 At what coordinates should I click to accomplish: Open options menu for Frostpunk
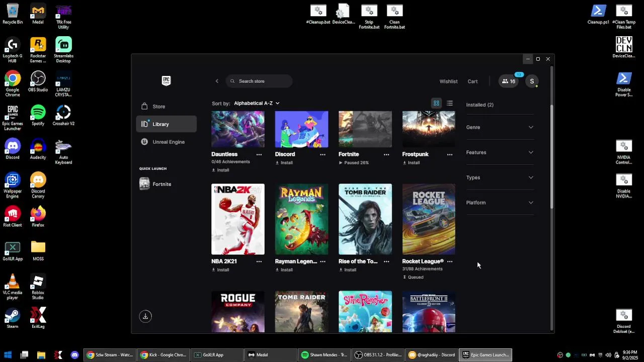click(x=450, y=154)
